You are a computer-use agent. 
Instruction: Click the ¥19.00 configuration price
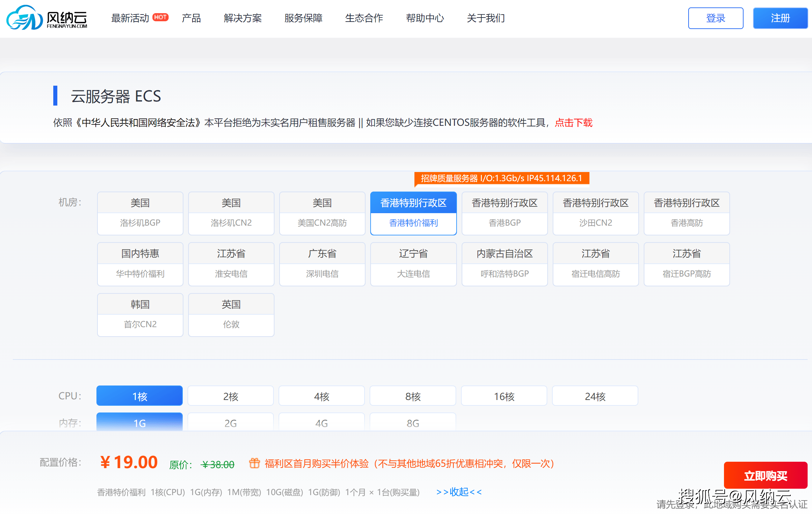pos(129,462)
